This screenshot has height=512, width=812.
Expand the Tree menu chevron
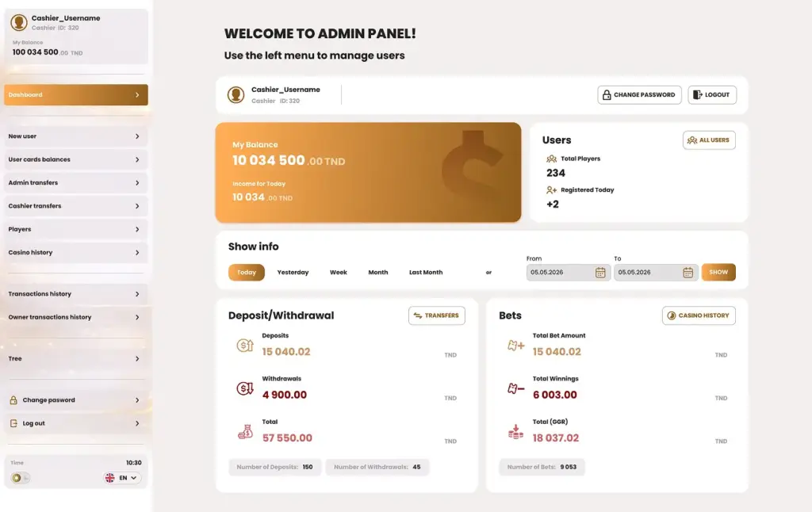[x=137, y=359]
